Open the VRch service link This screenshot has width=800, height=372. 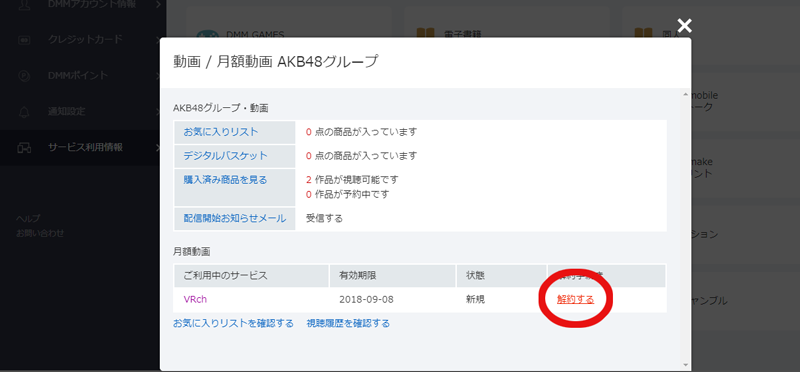pyautogui.click(x=195, y=300)
